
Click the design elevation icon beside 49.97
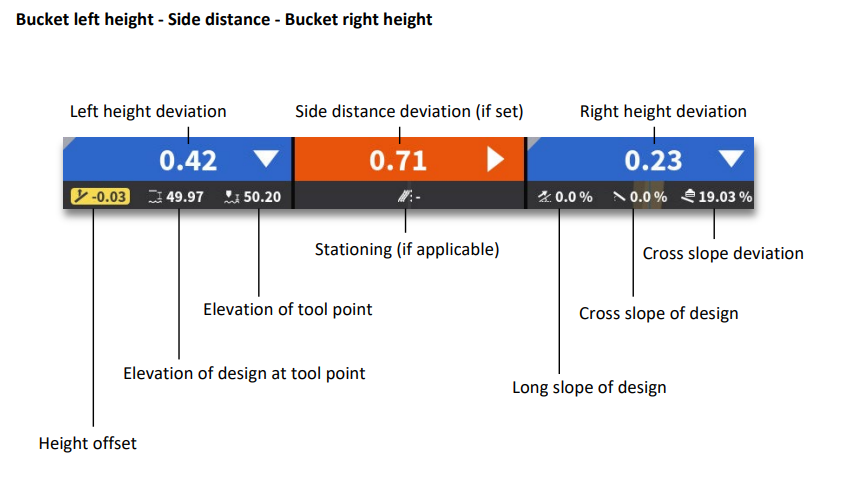154,197
